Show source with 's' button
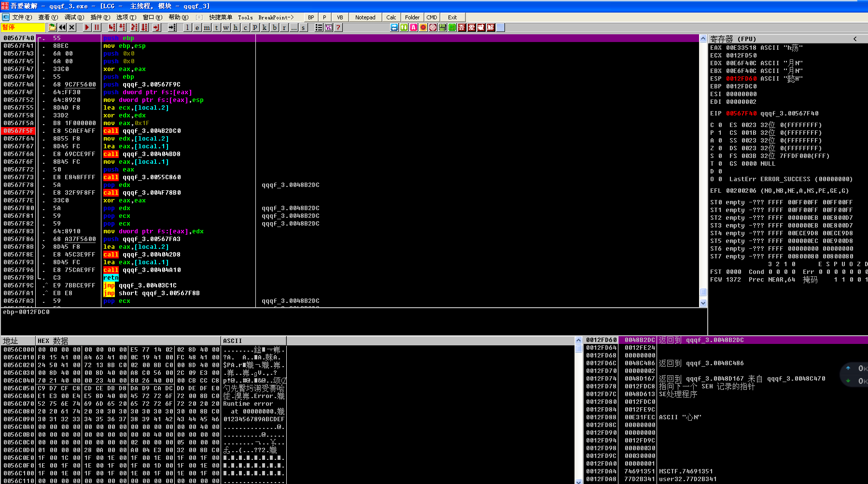 tap(304, 28)
